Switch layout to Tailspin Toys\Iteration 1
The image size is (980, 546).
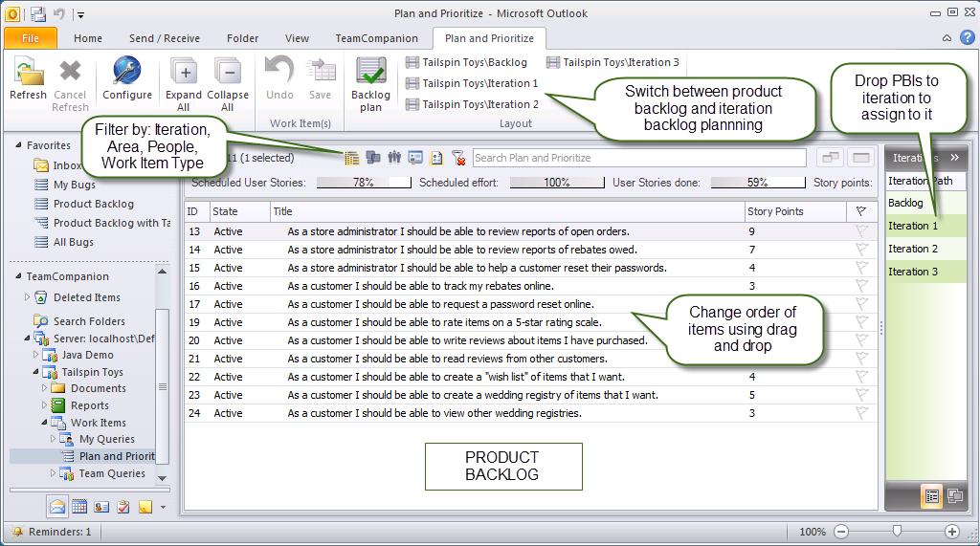[472, 83]
